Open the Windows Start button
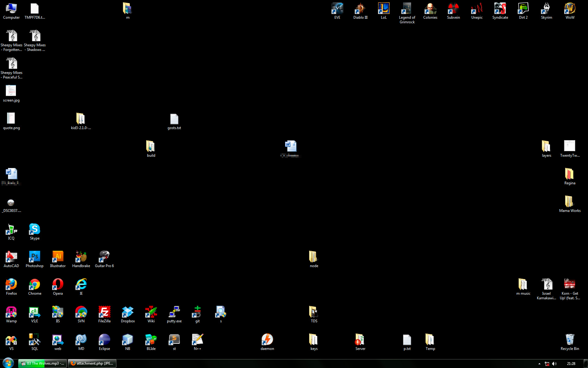 [8, 363]
